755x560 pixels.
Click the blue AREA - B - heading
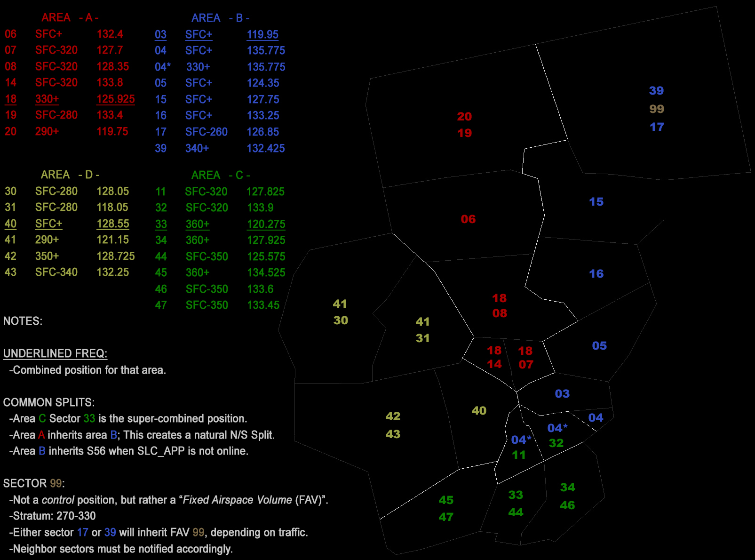pyautogui.click(x=220, y=18)
